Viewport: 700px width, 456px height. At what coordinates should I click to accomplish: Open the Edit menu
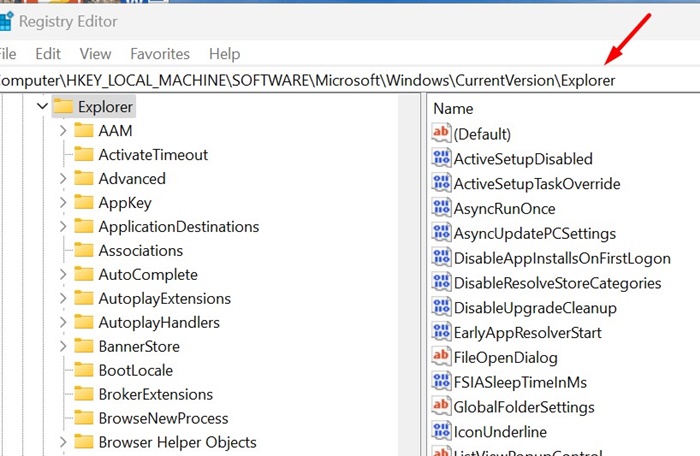pyautogui.click(x=48, y=54)
